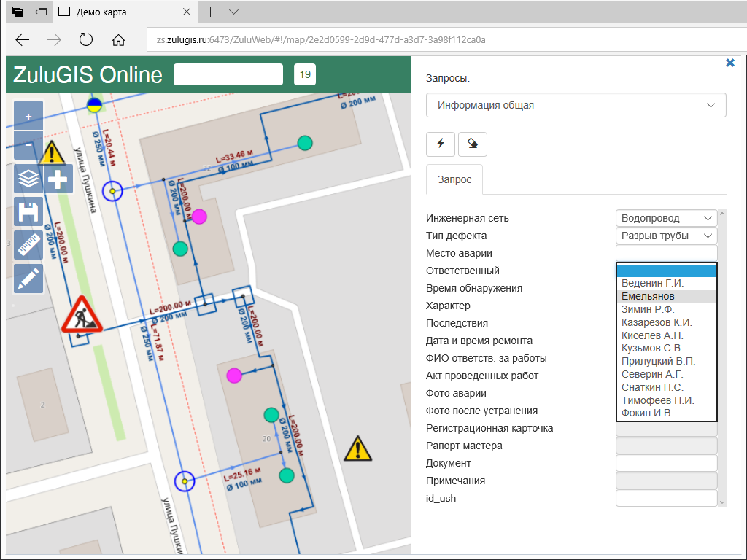Click the browser refresh button
This screenshot has height=560, width=747.
tap(85, 40)
